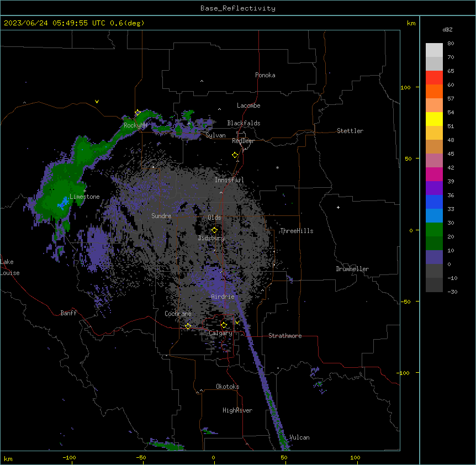Click the yellow V marker in northwest area
Viewport: 476px width, 465px height.
97,102
